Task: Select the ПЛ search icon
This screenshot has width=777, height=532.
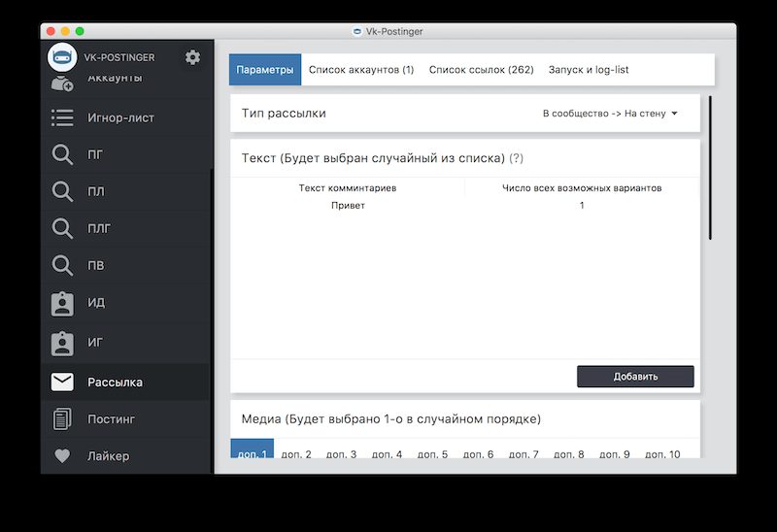Action: click(62, 191)
